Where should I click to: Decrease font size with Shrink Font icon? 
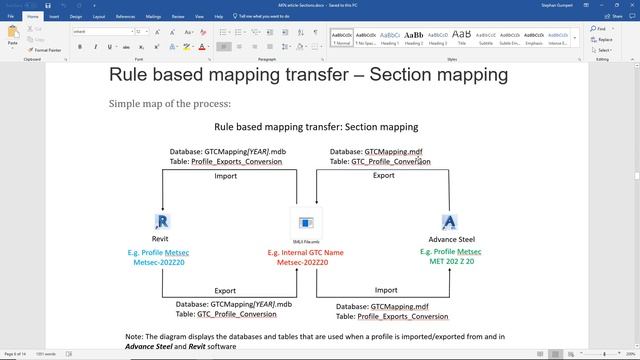(x=172, y=32)
